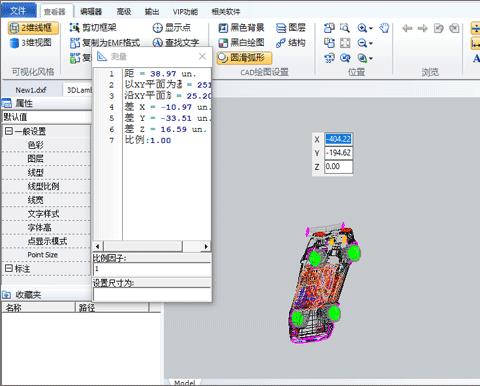Click the 显示点 show points tool

(x=172, y=28)
